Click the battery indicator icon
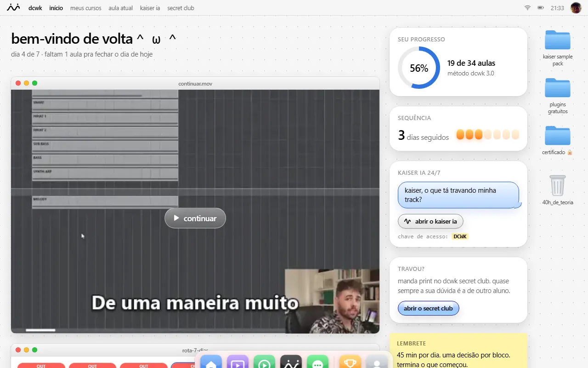This screenshot has width=588, height=368. click(x=541, y=8)
